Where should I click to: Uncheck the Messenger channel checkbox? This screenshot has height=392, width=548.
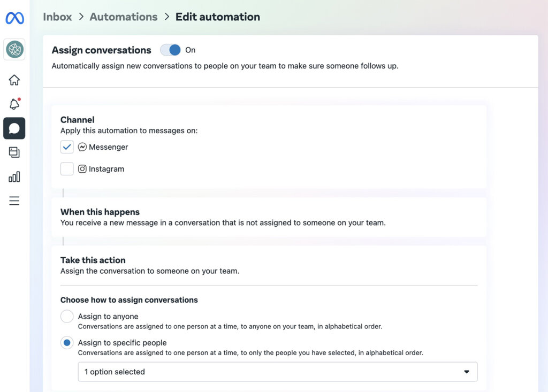[x=67, y=147]
